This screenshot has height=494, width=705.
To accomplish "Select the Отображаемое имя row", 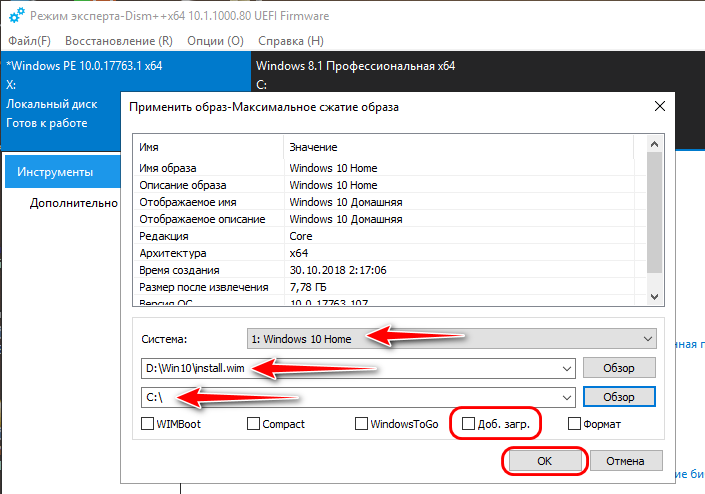I will click(389, 202).
